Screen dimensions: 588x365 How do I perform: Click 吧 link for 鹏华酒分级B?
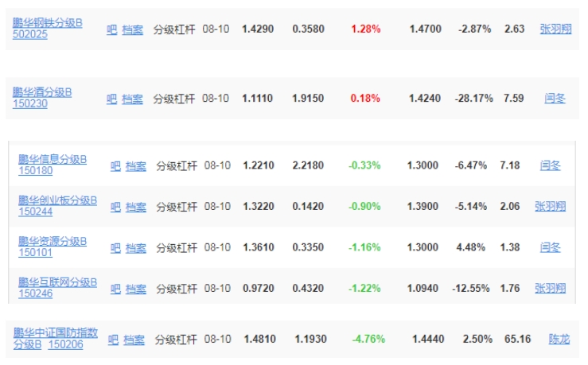111,99
